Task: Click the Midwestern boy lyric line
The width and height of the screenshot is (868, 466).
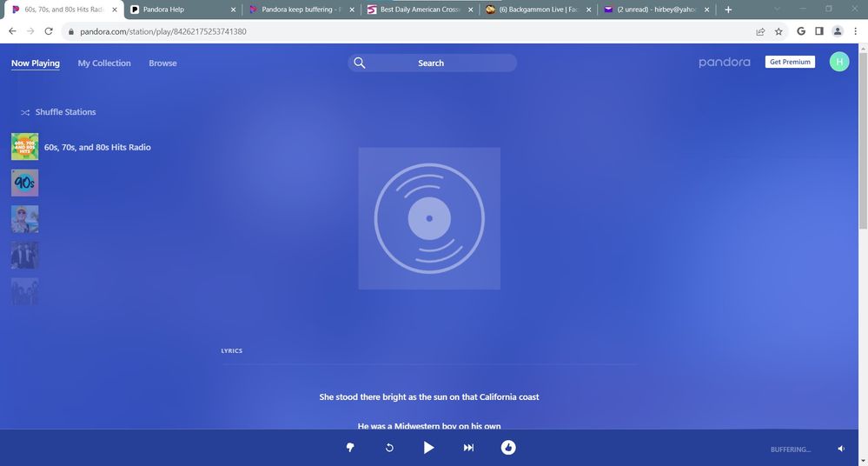Action: (429, 425)
